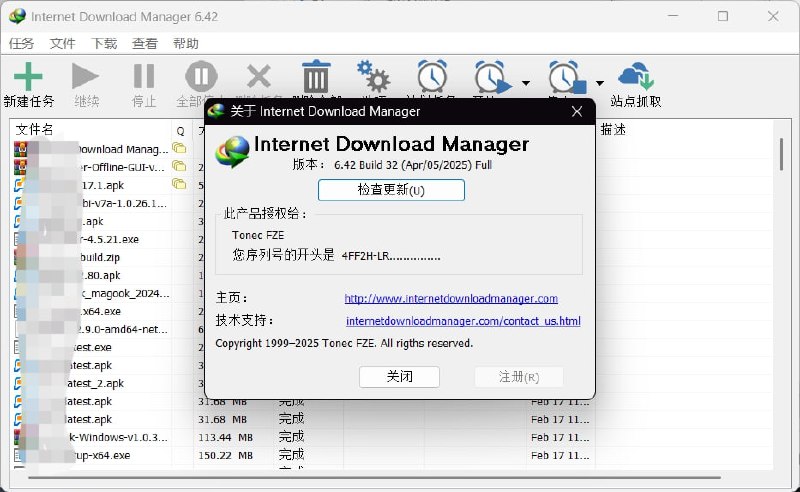
Task: Open the 下载 menu
Action: point(104,43)
